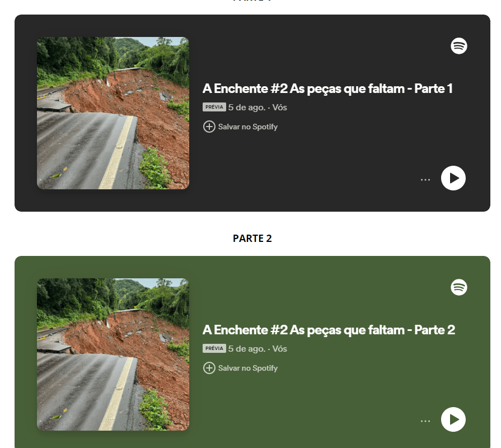This screenshot has height=448, width=501.
Task: Open Spotify logo in Parte 2 card
Action: tap(459, 287)
